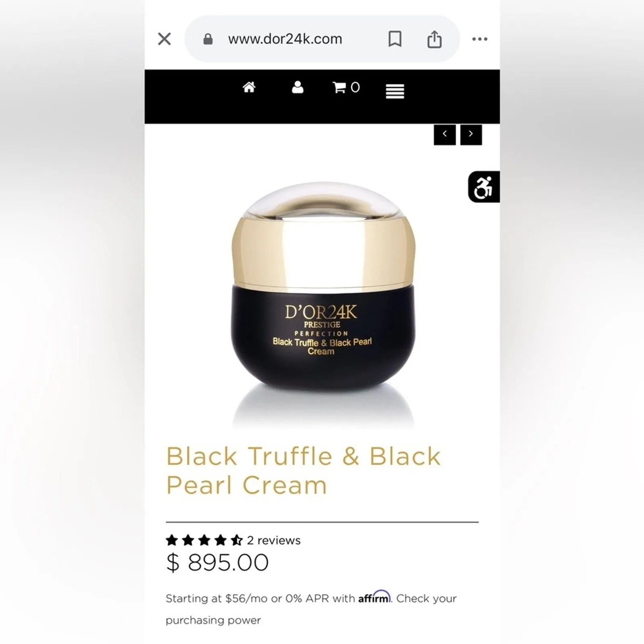Viewport: 644px width, 644px height.
Task: Go to the next product arrow
Action: [x=471, y=134]
